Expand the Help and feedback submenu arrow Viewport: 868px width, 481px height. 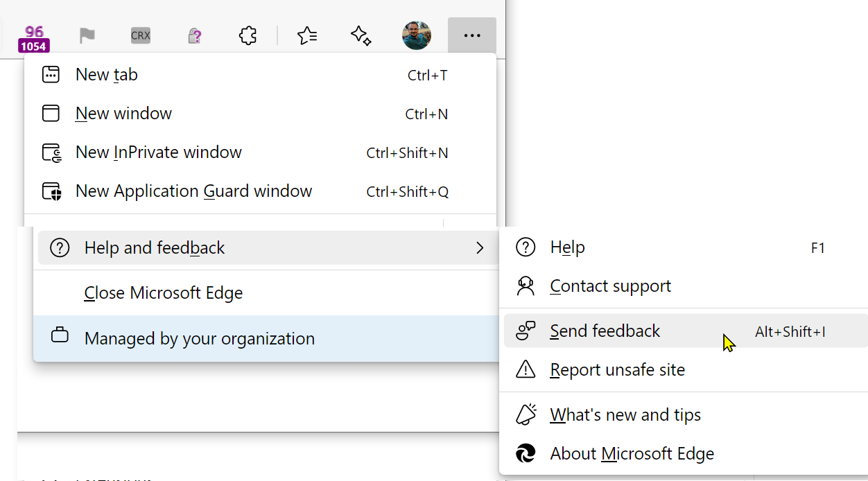(480, 247)
